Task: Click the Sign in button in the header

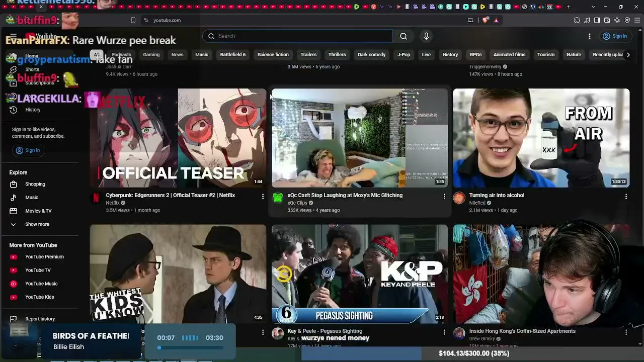Action: (615, 36)
